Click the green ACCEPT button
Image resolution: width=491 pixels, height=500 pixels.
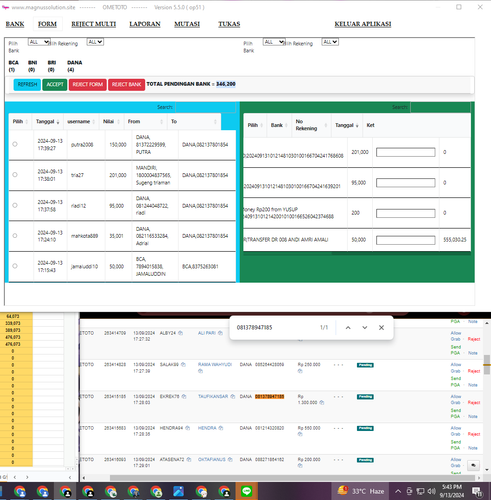55,85
